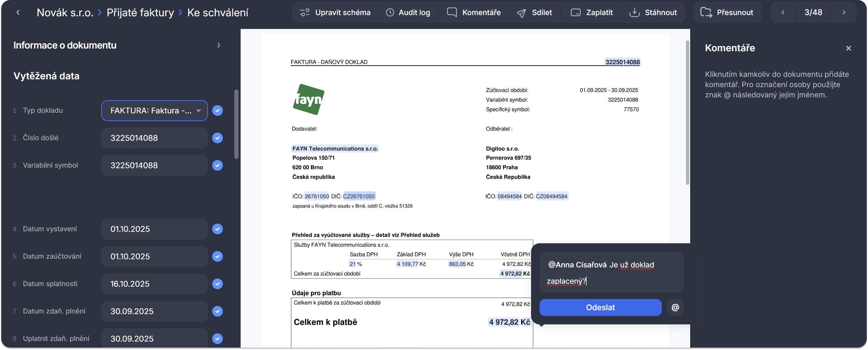Close the Komentáře panel
This screenshot has width=868, height=350.
[x=848, y=48]
